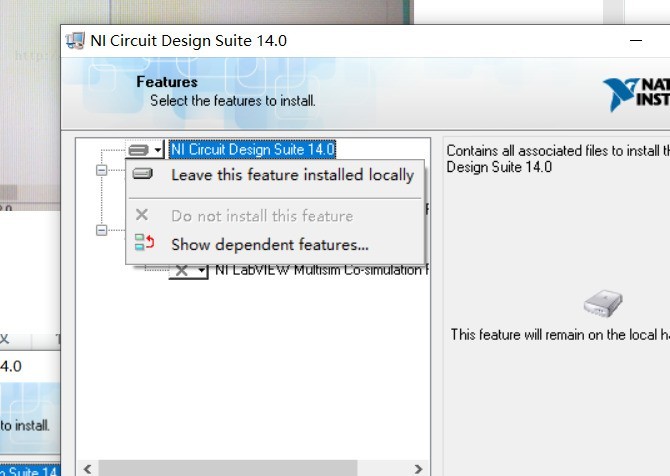Click the installer icon in the title bar

(75, 41)
